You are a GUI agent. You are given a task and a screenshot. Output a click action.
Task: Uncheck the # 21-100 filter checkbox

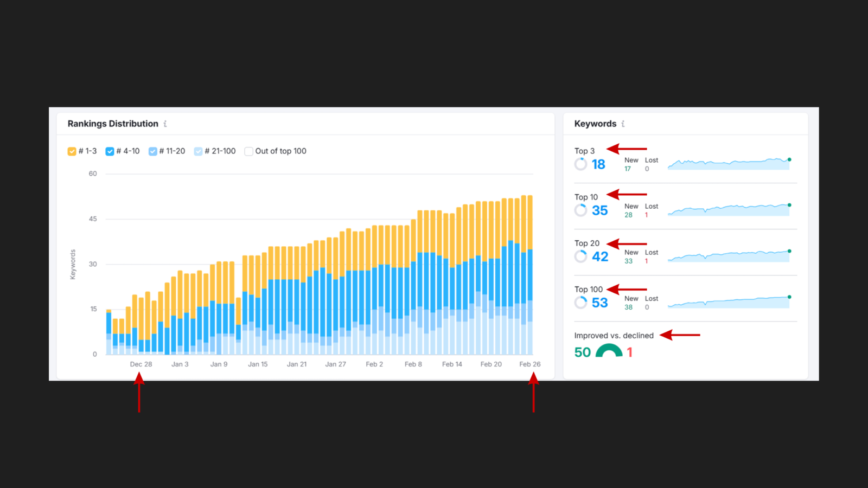point(198,151)
